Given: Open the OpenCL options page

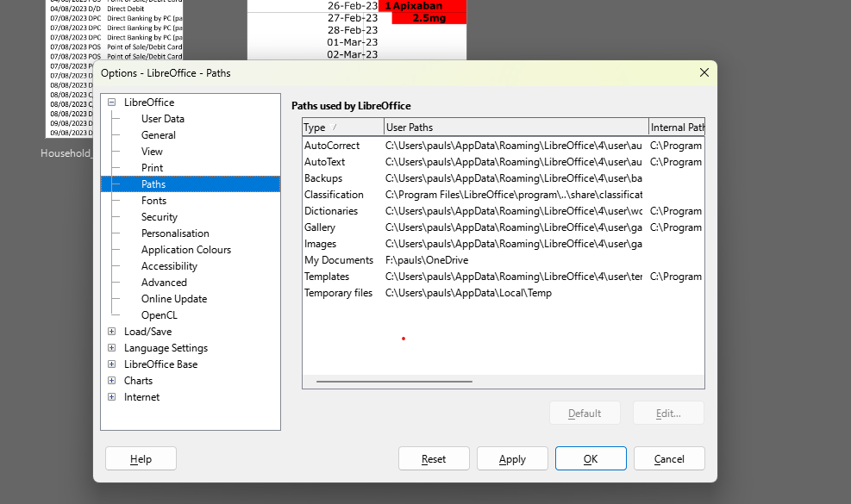Looking at the screenshot, I should (x=159, y=315).
